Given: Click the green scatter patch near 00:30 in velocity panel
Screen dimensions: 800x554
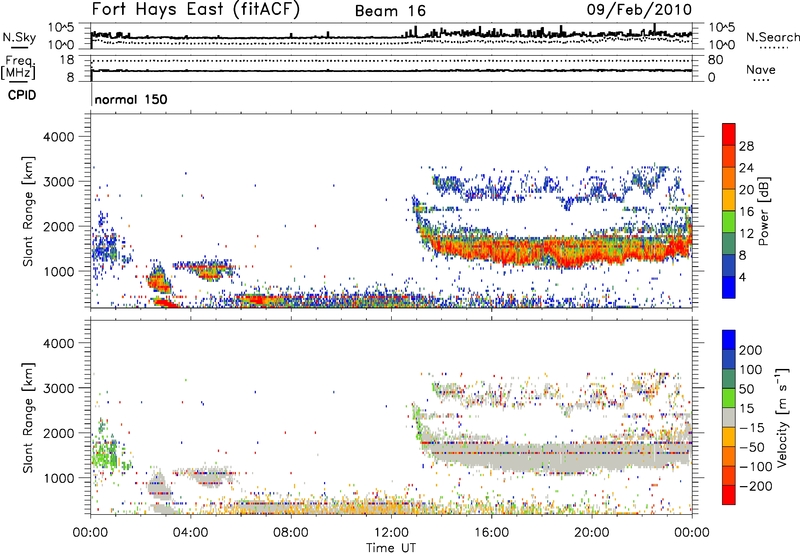Looking at the screenshot, I should coord(106,453).
